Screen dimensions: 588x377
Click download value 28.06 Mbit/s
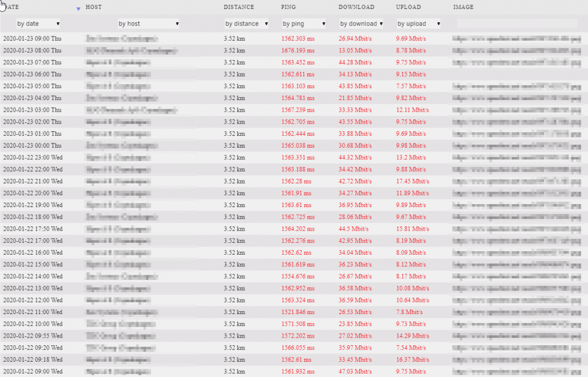(x=355, y=217)
